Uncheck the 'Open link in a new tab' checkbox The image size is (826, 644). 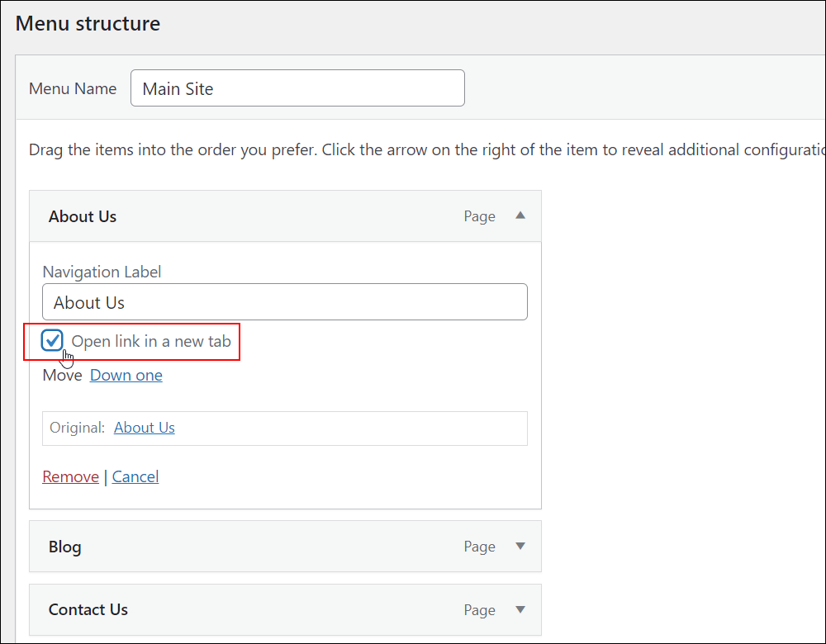pyautogui.click(x=52, y=340)
